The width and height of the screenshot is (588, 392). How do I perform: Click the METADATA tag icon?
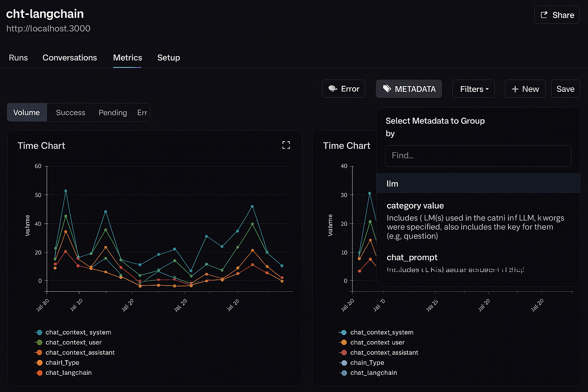click(387, 89)
